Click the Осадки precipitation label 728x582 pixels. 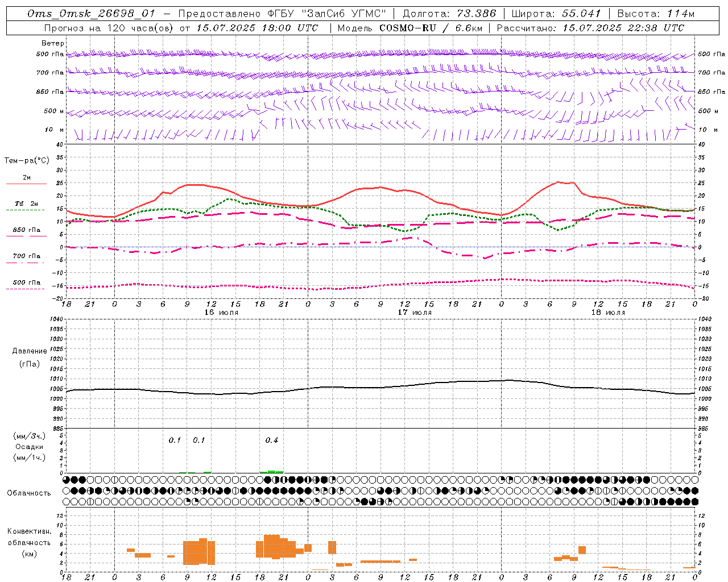30,447
